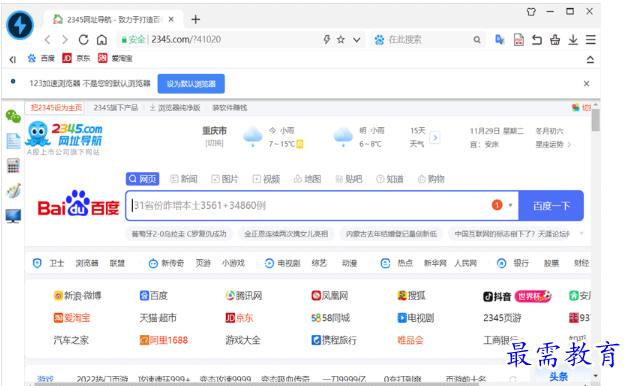Open the computer monitor sidebar icon

13,216
